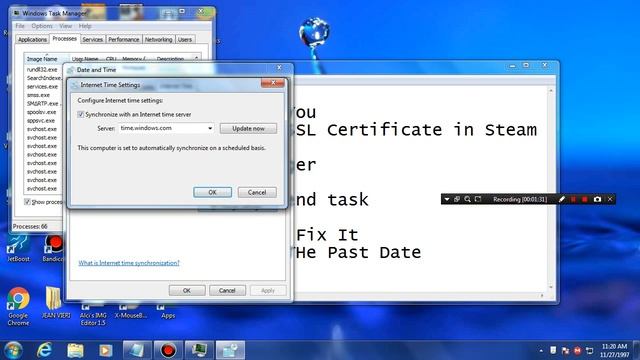Screen dimensions: 640x360
Task: Select spoolsv.exe process row
Action: [x=42, y=112]
